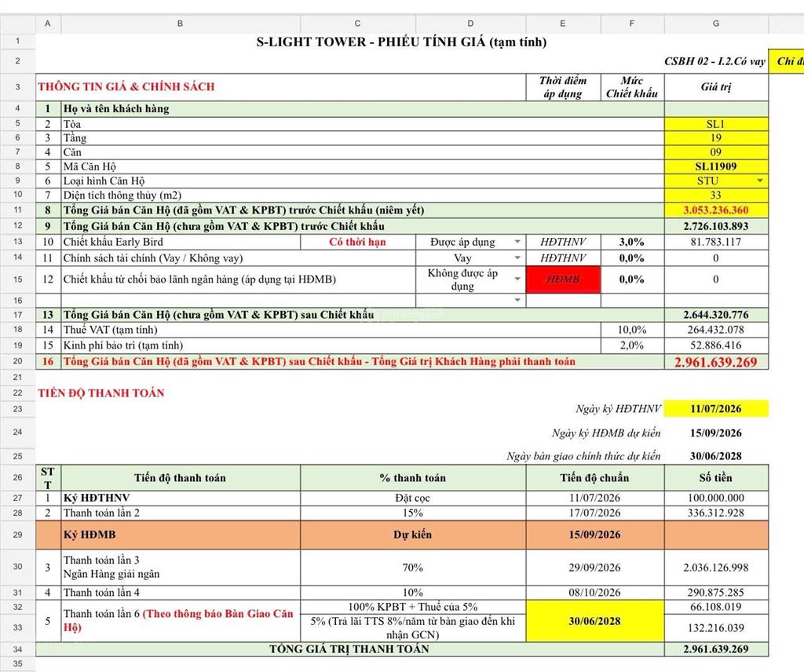The image size is (804, 672).
Task: Select row 11 header
Action: pyautogui.click(x=17, y=210)
